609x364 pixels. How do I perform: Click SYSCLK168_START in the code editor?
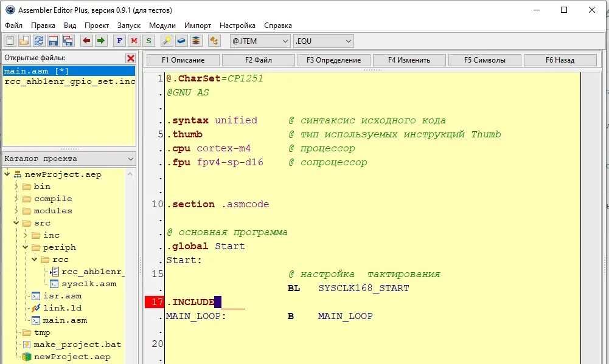tap(364, 288)
